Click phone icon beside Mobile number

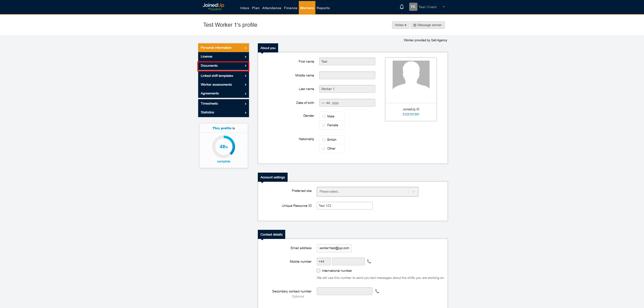369,261
